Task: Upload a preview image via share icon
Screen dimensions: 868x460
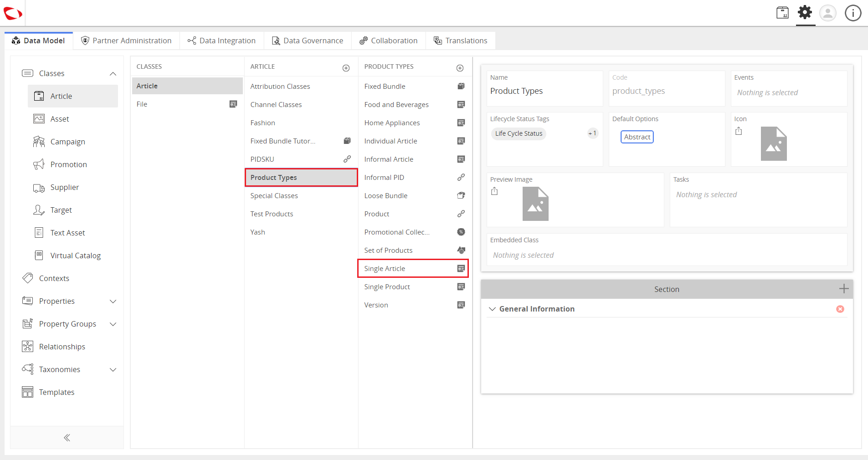Action: pyautogui.click(x=494, y=191)
